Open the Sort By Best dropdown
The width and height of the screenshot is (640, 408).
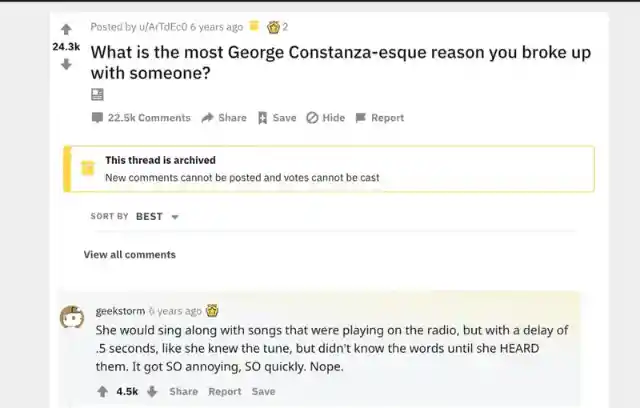[x=156, y=216]
